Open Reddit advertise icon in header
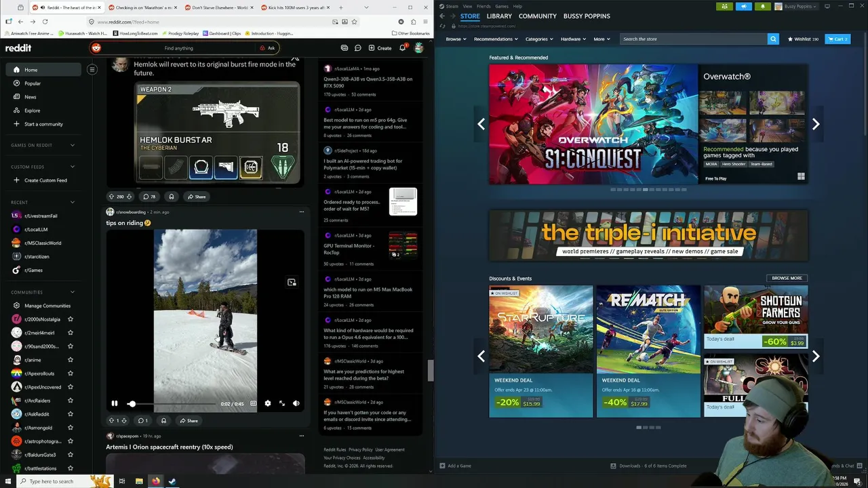Screen dimensions: 868x488 click(x=344, y=48)
